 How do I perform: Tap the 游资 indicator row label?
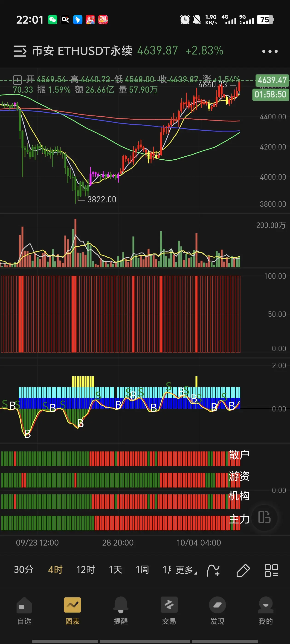[x=239, y=476]
